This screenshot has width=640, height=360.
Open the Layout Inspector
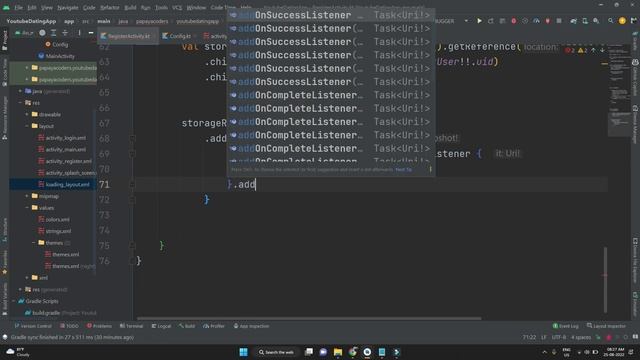pos(606,326)
